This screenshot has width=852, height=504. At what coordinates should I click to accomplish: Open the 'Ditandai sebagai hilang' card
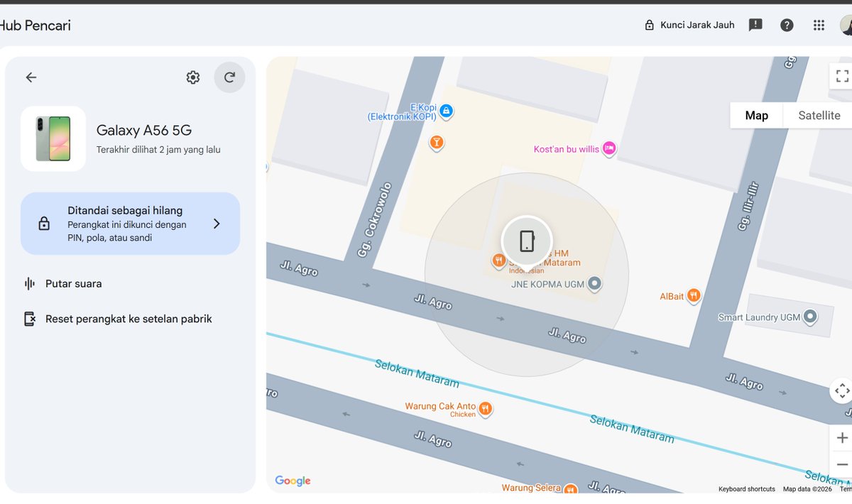point(130,224)
